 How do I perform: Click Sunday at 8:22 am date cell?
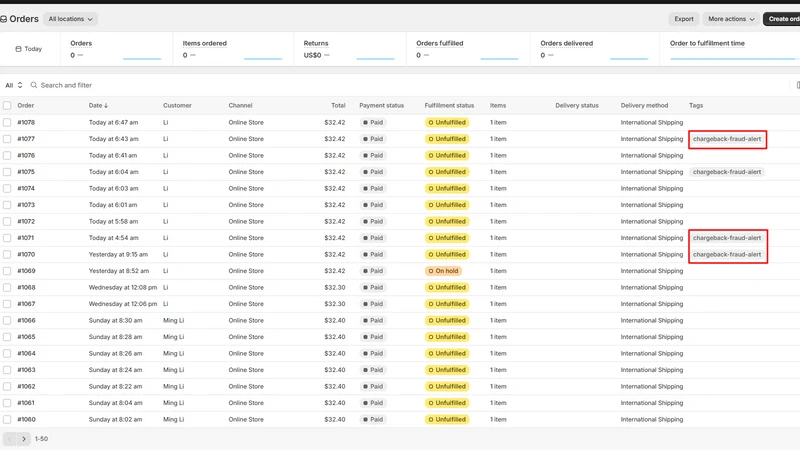(x=115, y=386)
